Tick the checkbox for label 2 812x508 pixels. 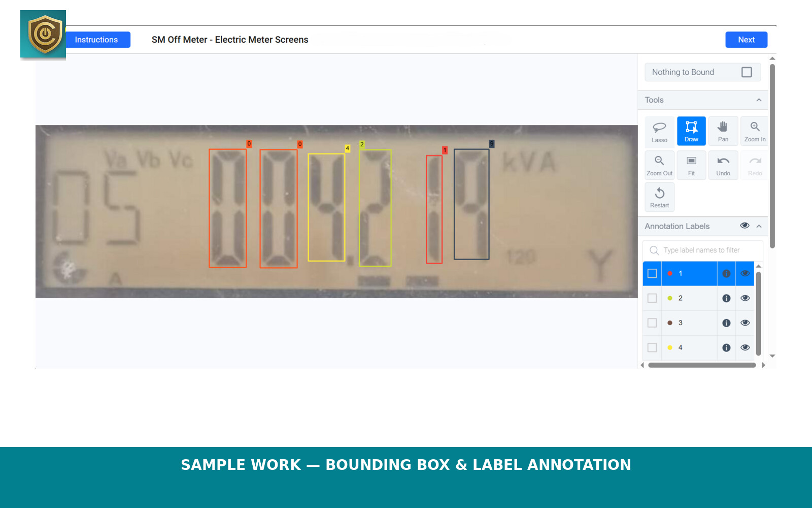click(652, 298)
